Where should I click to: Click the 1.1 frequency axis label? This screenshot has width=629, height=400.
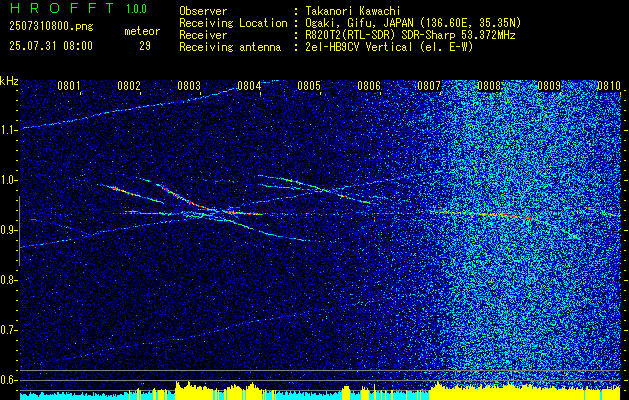[x=9, y=130]
